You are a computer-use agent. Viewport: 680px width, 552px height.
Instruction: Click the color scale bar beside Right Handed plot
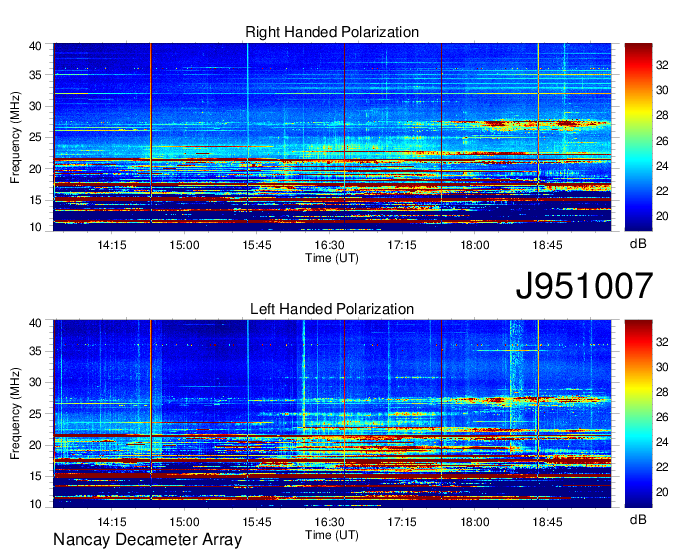pos(638,137)
